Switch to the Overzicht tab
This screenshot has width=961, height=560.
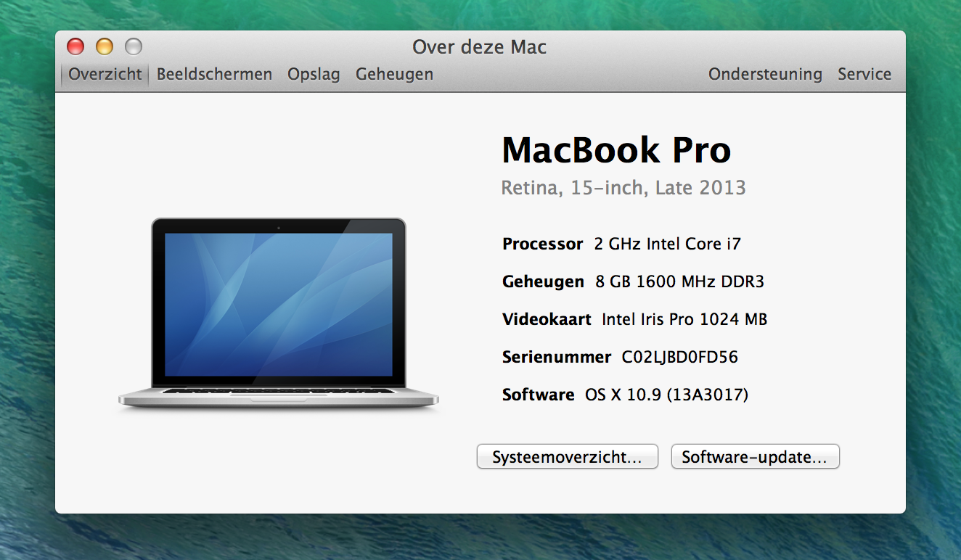[105, 74]
